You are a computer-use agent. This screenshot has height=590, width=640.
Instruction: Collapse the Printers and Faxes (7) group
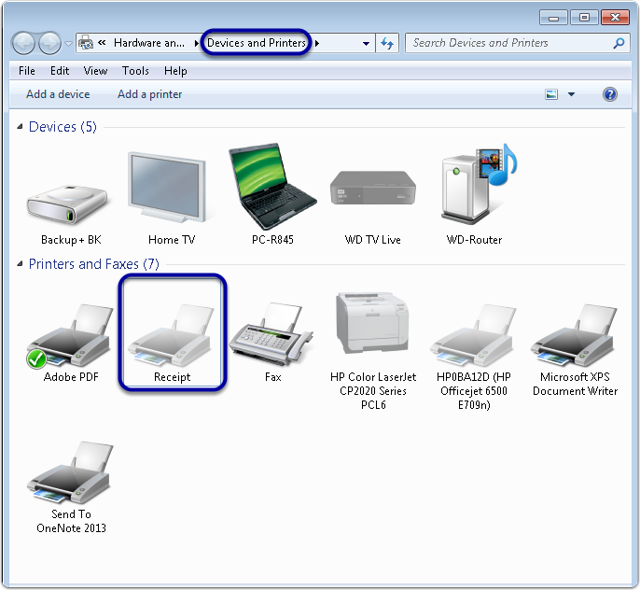point(20,264)
